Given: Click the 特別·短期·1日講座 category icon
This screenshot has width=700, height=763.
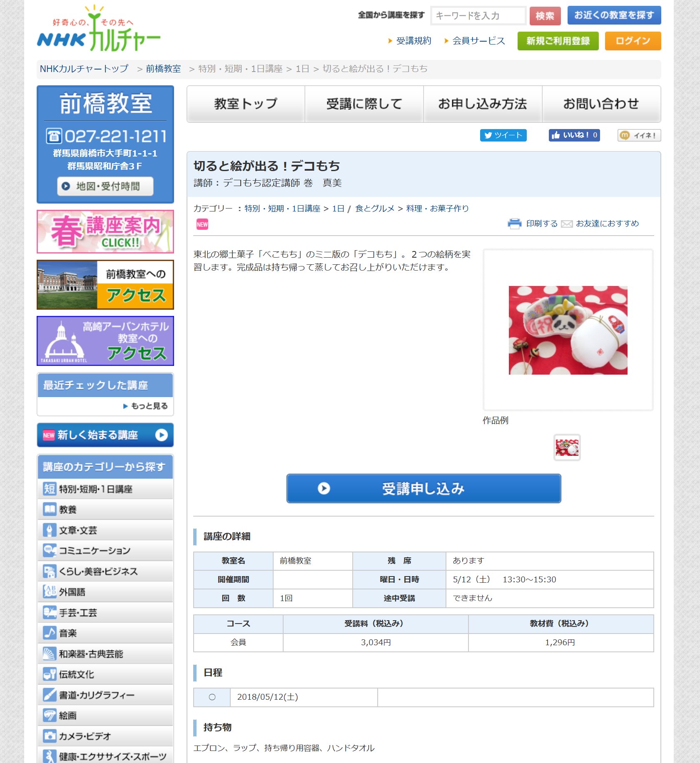Looking at the screenshot, I should pos(50,489).
